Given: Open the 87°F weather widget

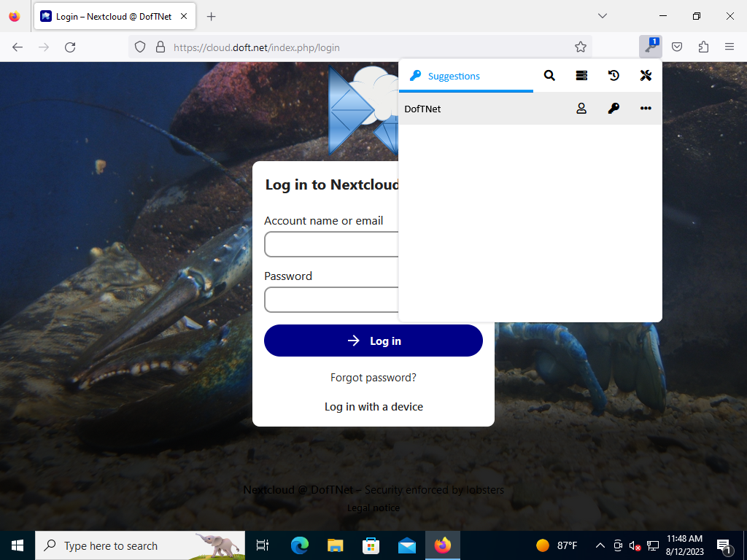Looking at the screenshot, I should (x=557, y=545).
